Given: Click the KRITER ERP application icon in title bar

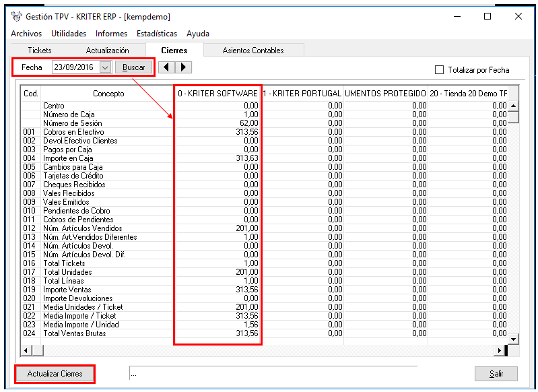Looking at the screenshot, I should point(16,16).
